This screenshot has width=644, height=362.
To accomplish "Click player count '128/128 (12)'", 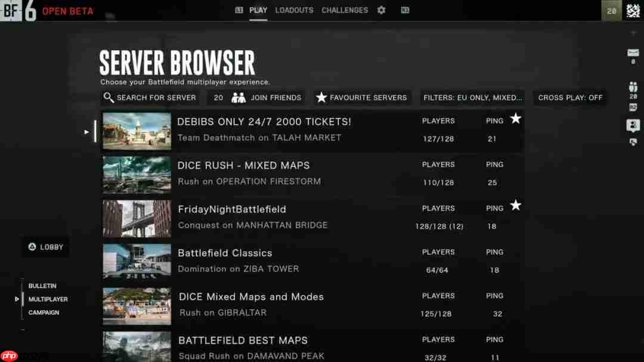I will pyautogui.click(x=439, y=227).
